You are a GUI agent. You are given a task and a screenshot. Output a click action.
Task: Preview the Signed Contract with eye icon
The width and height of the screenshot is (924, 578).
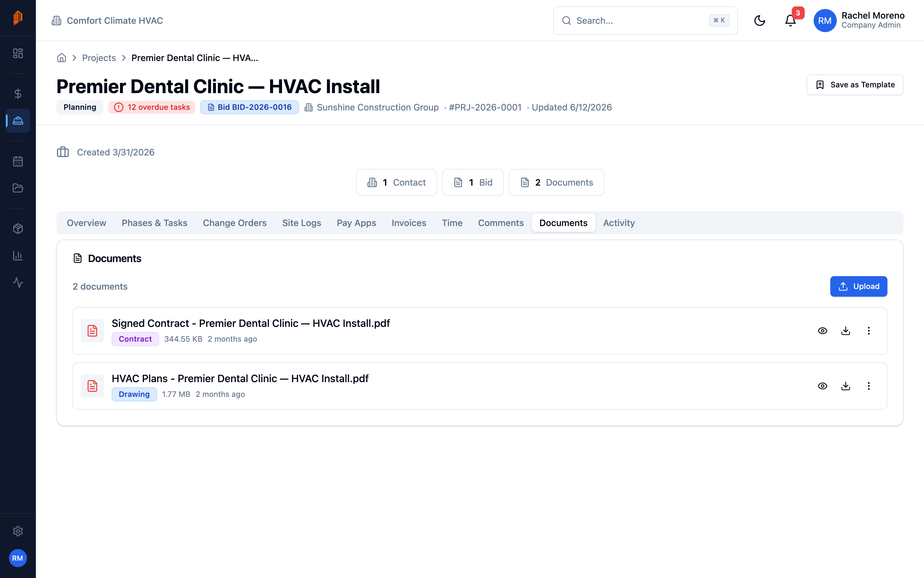(x=822, y=331)
